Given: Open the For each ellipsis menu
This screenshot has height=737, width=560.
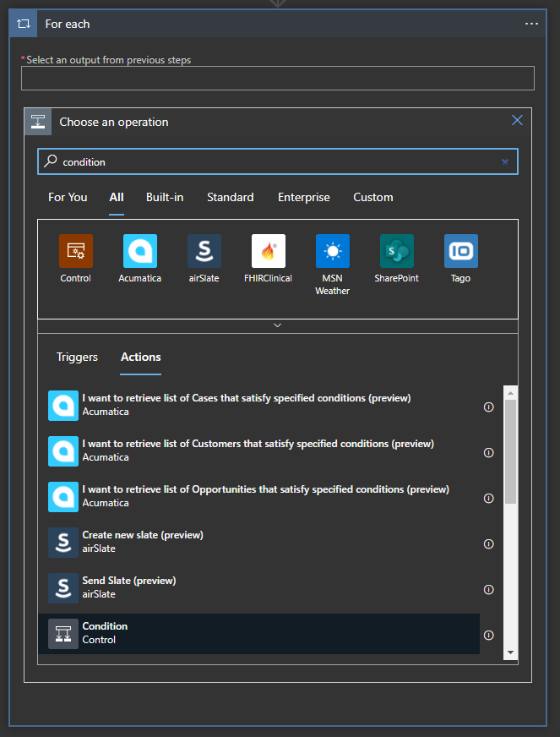Looking at the screenshot, I should click(531, 24).
